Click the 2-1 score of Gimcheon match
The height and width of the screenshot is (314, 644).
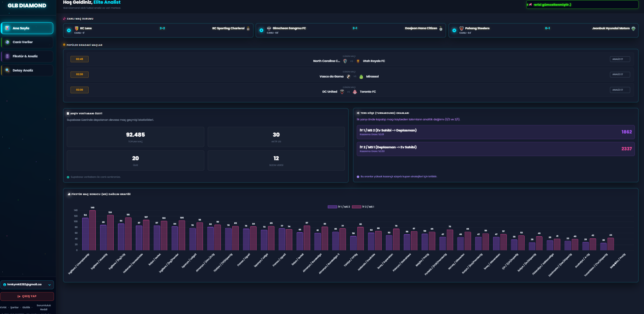point(355,28)
